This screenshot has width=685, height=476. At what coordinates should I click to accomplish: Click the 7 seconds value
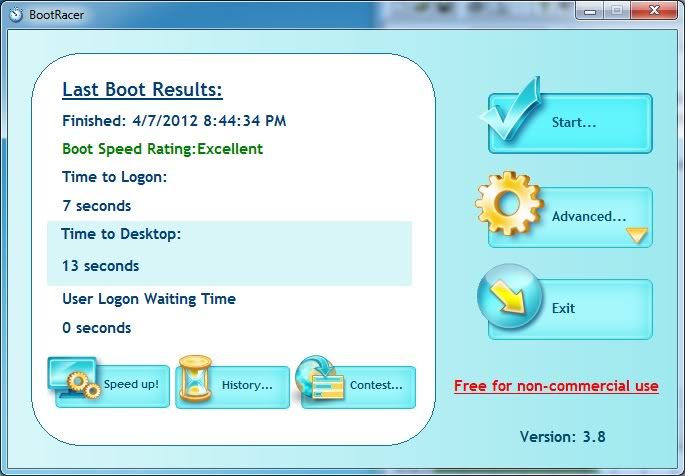pyautogui.click(x=97, y=206)
